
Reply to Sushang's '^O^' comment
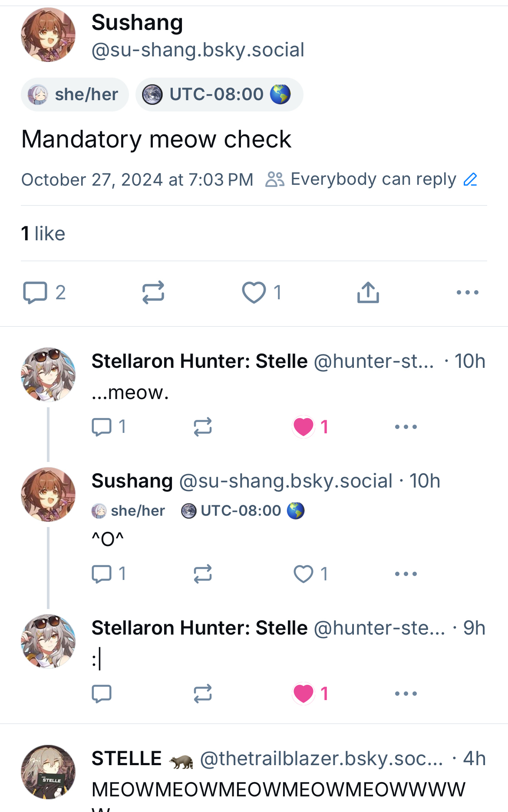click(102, 574)
